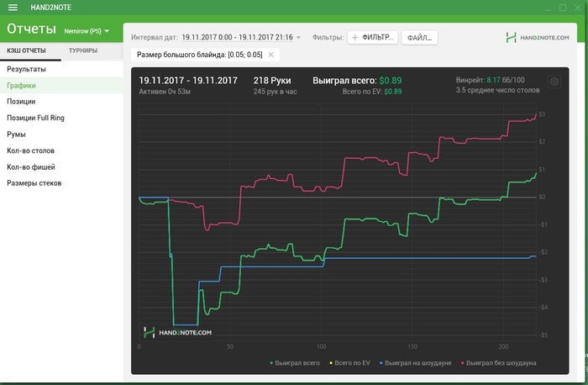
Task: Toggle Выиграл на шоудауне legend series
Action: pos(416,363)
